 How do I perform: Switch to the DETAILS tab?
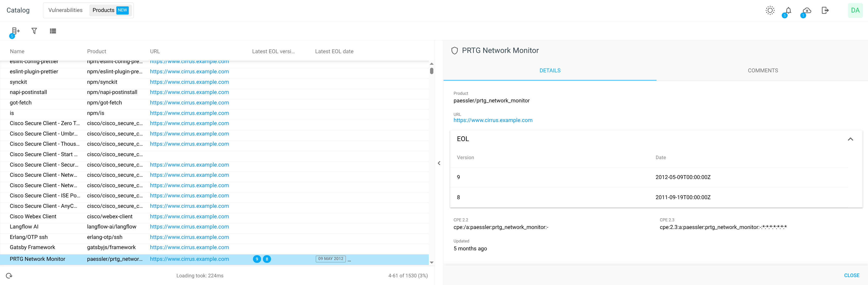(x=550, y=70)
